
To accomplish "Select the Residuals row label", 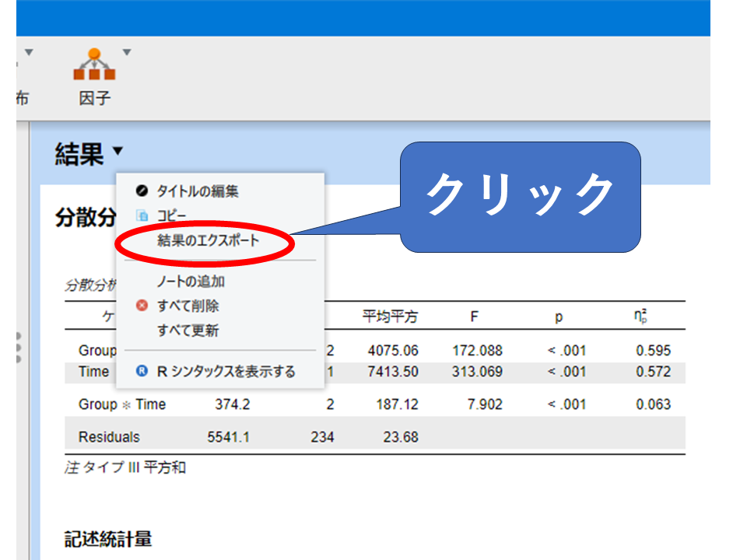I will (109, 437).
